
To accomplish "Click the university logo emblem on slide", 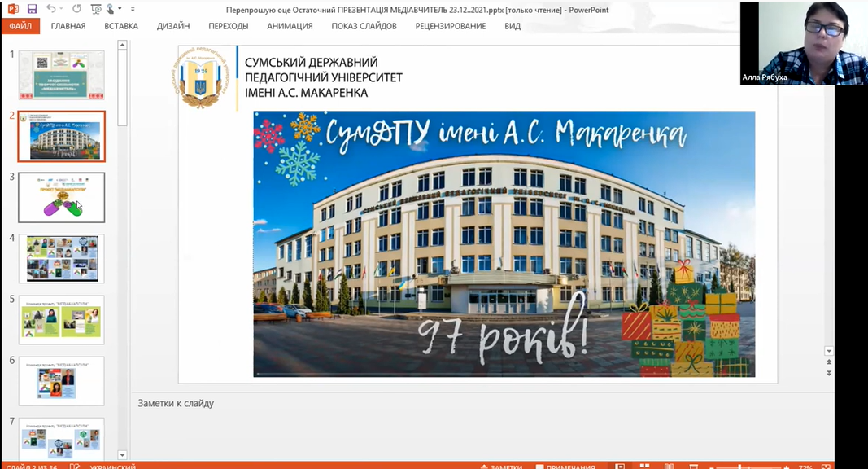I will point(202,77).
